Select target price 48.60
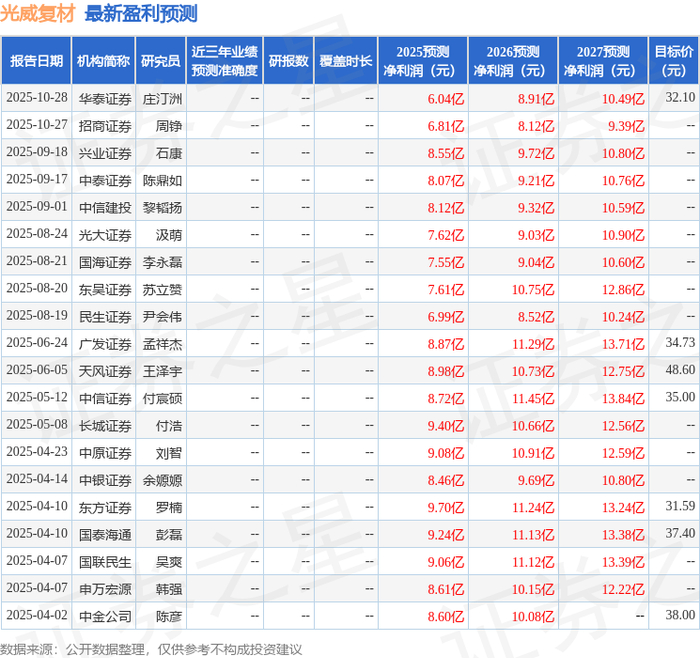 pos(680,370)
